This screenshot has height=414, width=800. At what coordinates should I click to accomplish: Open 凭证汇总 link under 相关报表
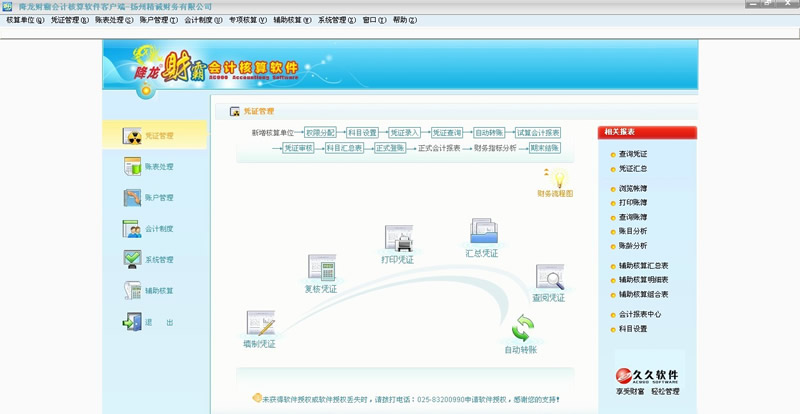click(x=633, y=168)
